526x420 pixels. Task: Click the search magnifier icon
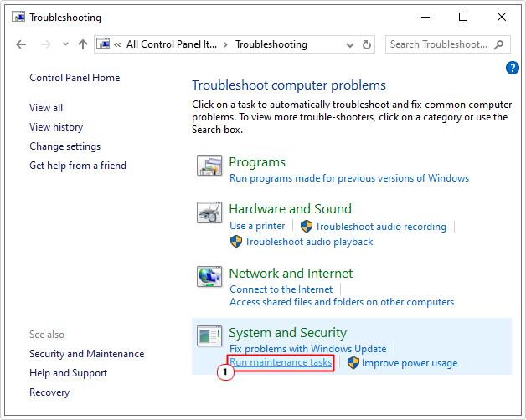click(499, 44)
